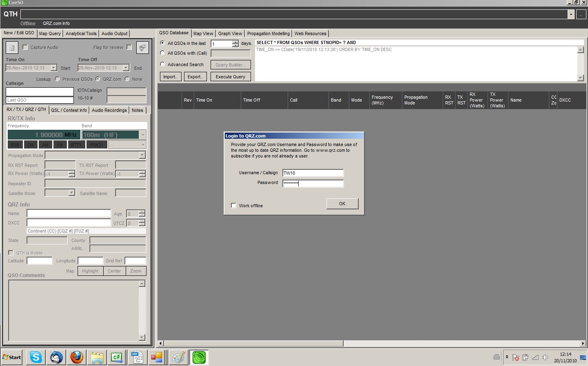588x366 pixels.
Task: Click the Show Desktop icon at taskbar end
Action: pos(584,357)
